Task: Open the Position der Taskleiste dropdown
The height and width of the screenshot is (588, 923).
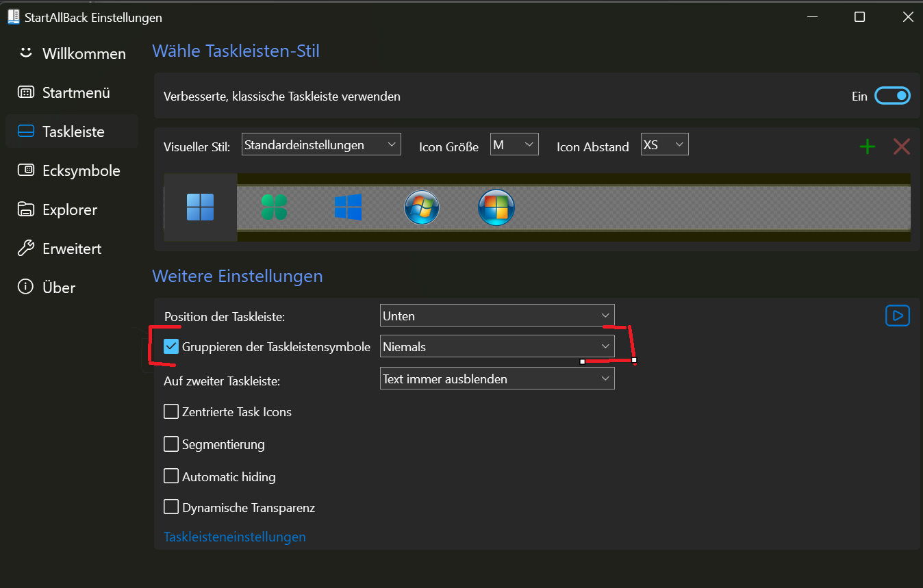Action: pyautogui.click(x=497, y=316)
